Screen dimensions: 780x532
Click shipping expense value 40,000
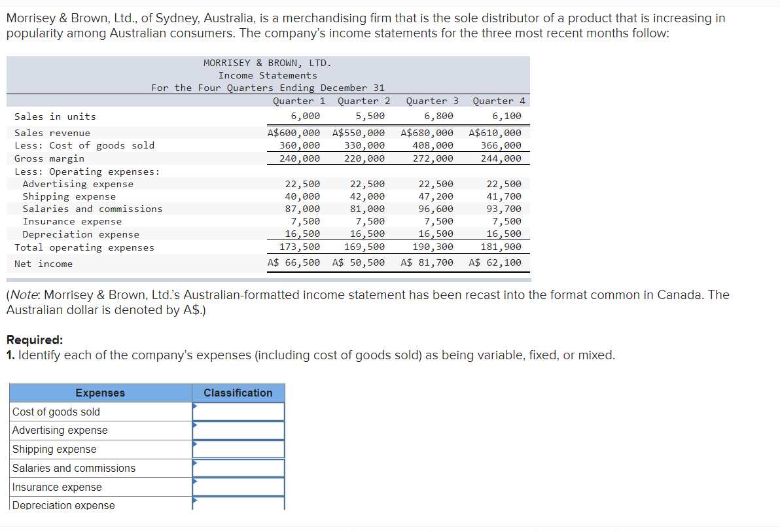pos(302,196)
